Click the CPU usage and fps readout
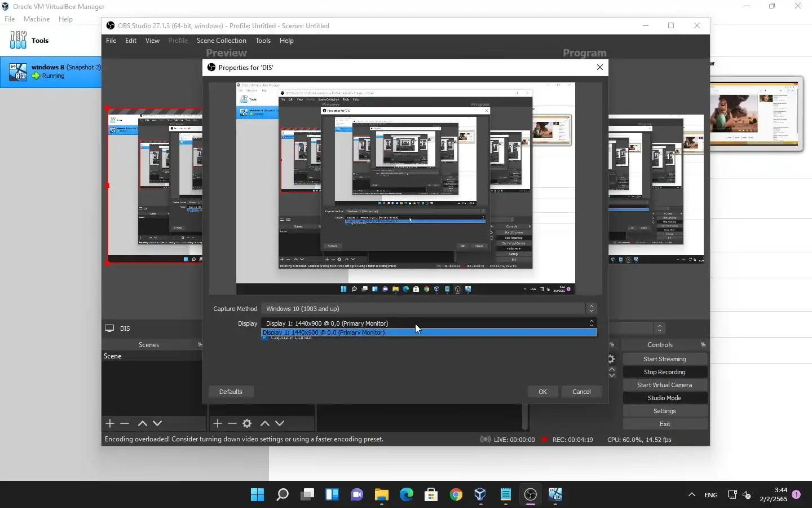This screenshot has height=508, width=812. pos(639,440)
